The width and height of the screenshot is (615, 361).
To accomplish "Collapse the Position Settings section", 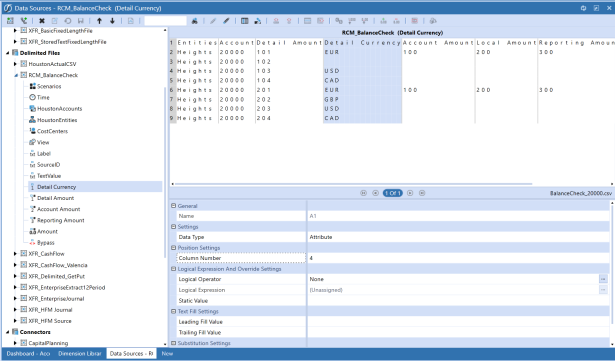I will 173,248.
